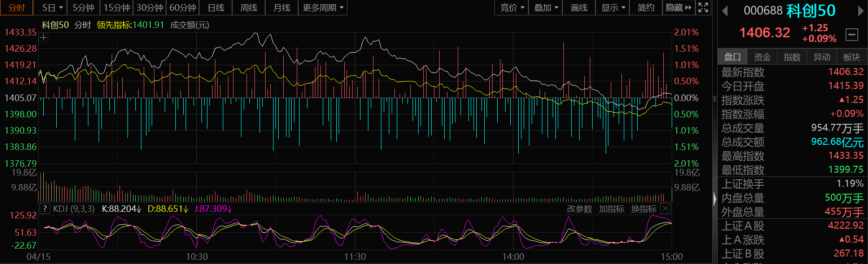Click 换指标 to change indicator
Image resolution: width=868 pixels, height=264 pixels.
click(x=643, y=209)
